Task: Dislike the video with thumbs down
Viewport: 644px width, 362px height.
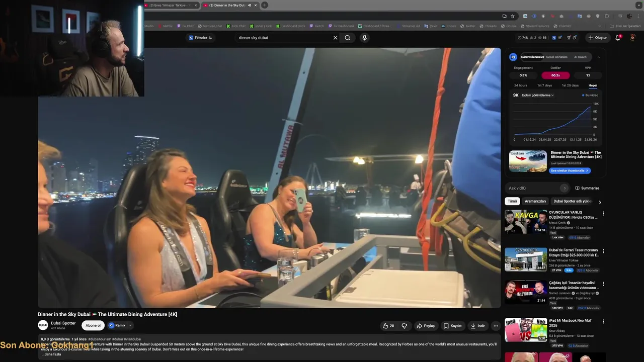Action: coord(405,326)
